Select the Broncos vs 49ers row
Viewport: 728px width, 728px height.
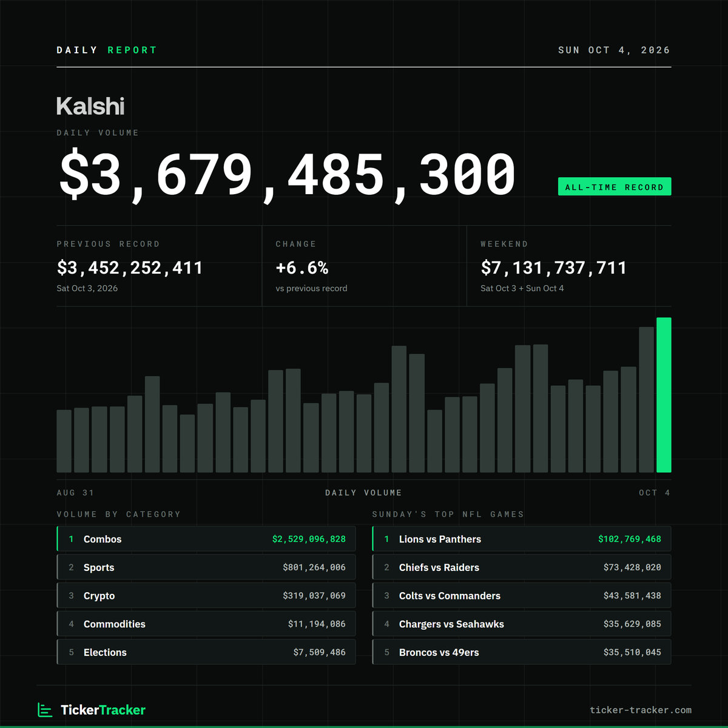click(522, 652)
